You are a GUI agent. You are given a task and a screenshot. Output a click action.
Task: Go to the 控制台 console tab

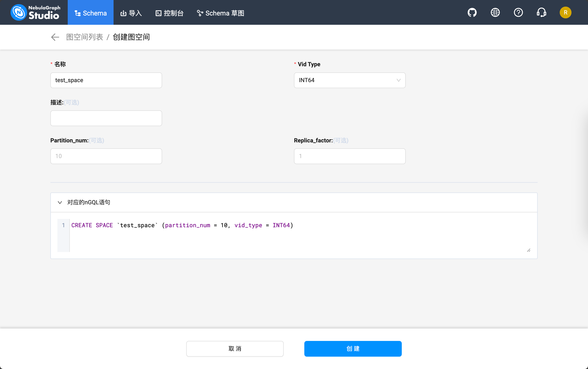coord(169,13)
